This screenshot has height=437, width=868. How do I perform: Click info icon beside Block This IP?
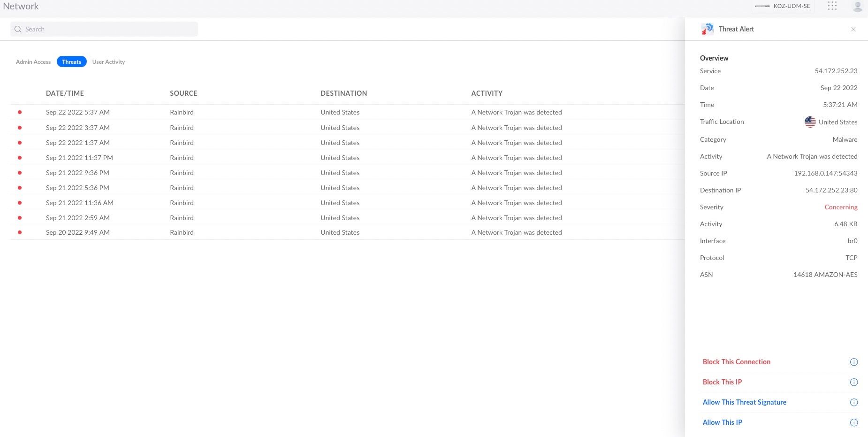pyautogui.click(x=854, y=382)
